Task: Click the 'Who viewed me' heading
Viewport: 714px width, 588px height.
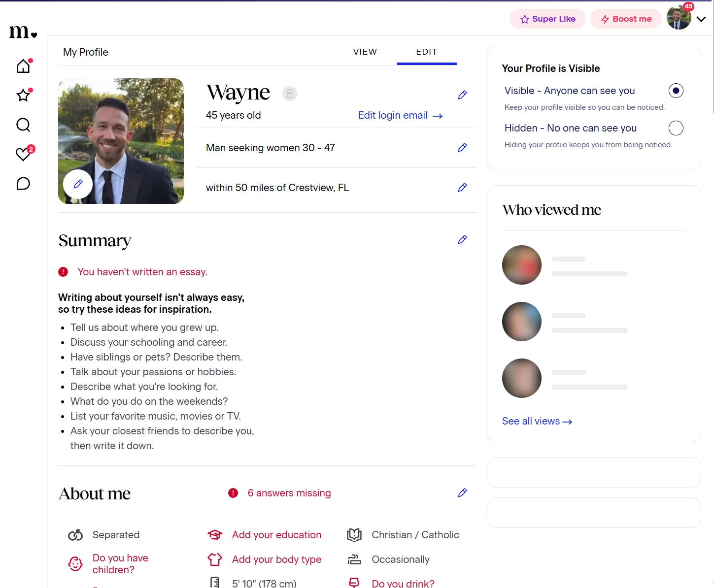Action: click(x=551, y=210)
